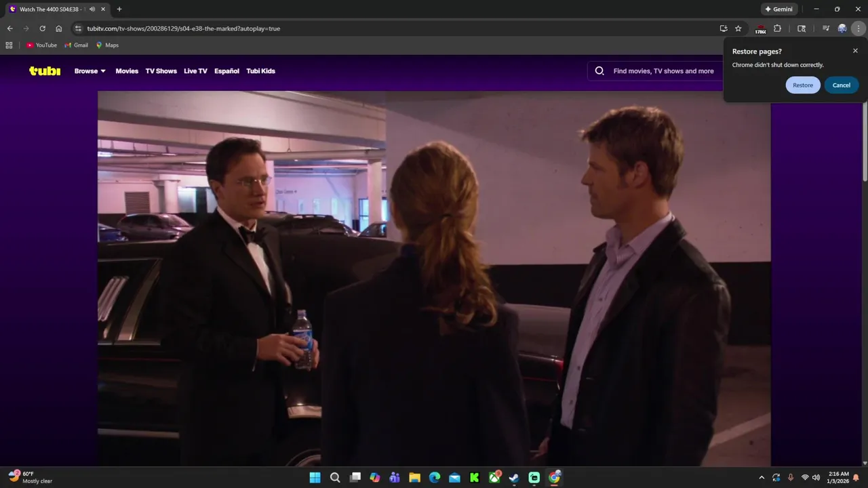The image size is (868, 488).
Task: Open Tubi Kids section
Action: 260,71
